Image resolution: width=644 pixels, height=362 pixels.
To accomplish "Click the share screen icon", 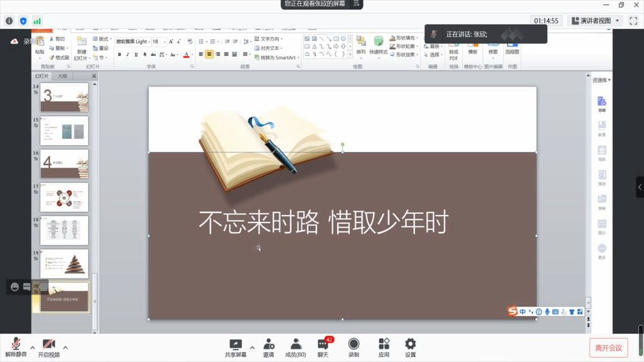I will tap(236, 344).
